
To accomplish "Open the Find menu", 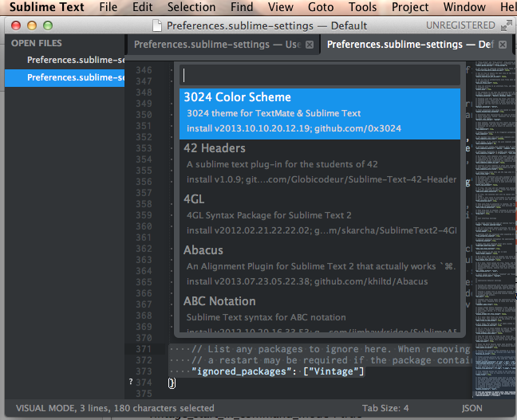I will tap(242, 7).
